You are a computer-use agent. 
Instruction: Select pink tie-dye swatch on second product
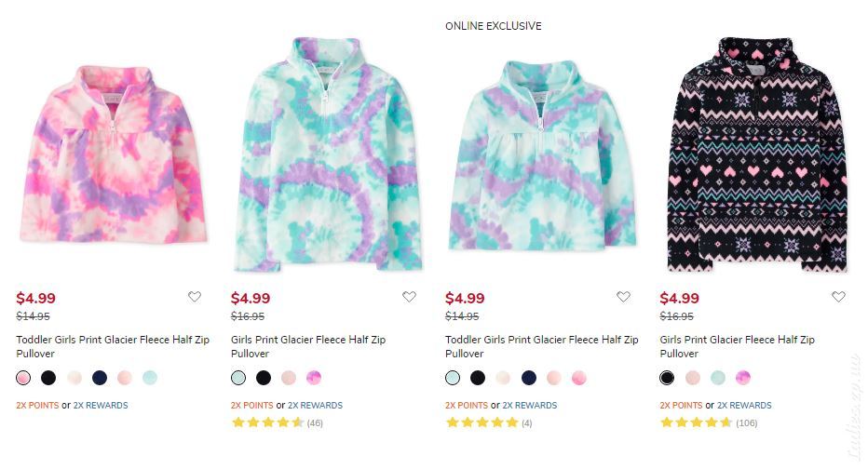[x=314, y=378]
